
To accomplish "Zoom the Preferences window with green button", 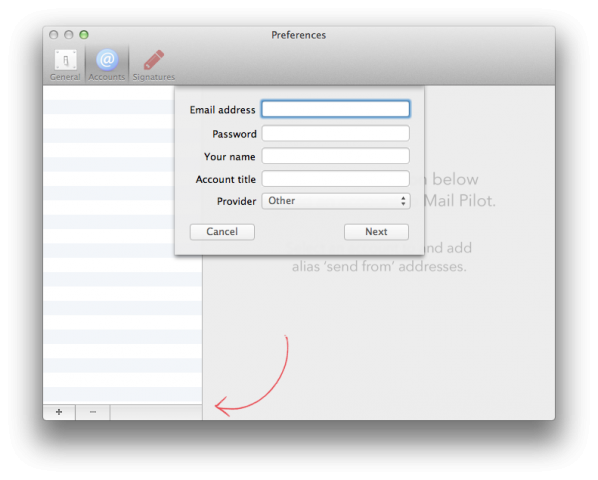I will click(84, 35).
